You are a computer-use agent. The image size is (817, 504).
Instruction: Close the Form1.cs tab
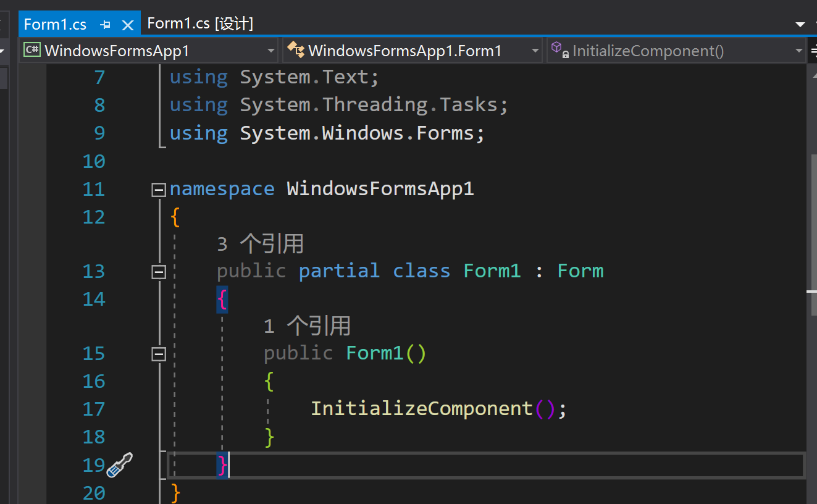coord(128,25)
